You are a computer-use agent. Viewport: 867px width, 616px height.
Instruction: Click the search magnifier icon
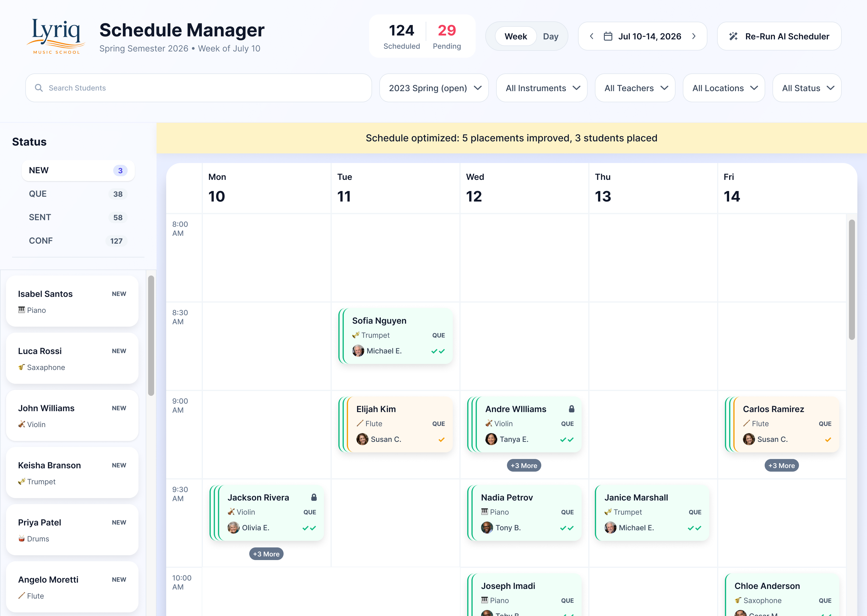coord(39,88)
